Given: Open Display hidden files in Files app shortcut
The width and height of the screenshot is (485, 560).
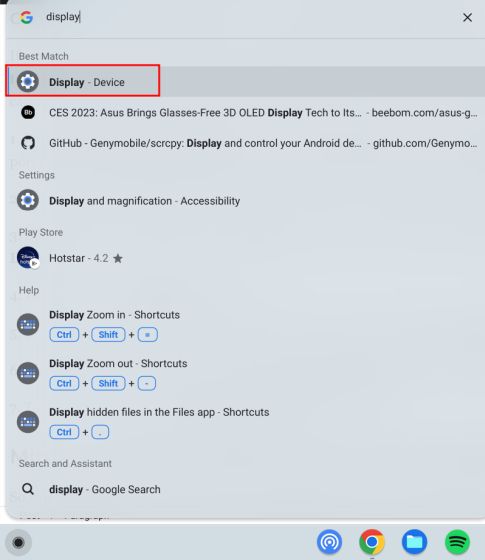Looking at the screenshot, I should click(245, 422).
